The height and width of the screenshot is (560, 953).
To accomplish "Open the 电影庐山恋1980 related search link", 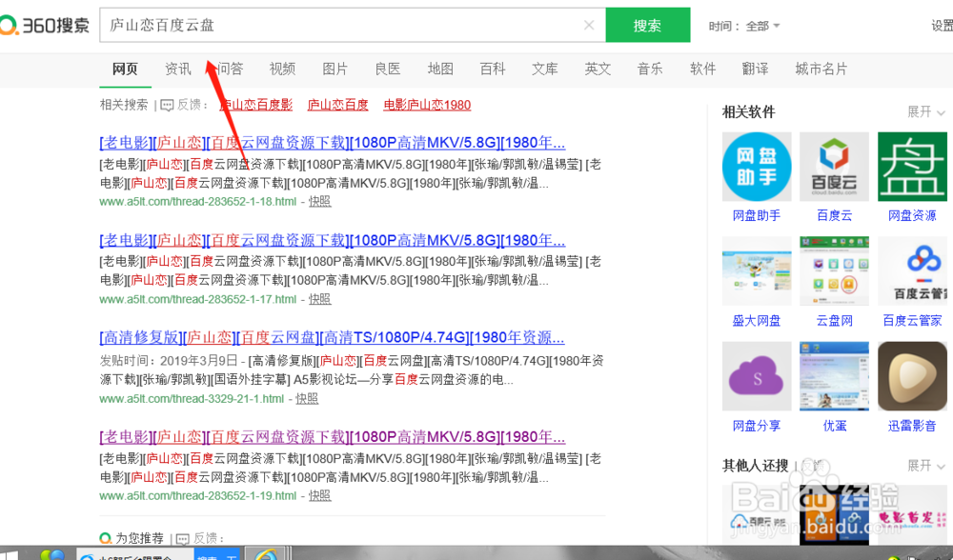I will (426, 105).
